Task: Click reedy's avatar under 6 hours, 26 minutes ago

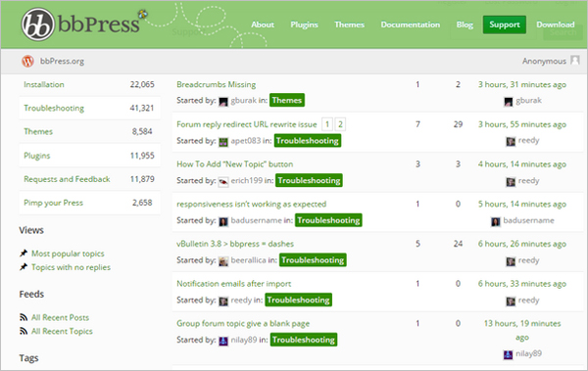Action: pyautogui.click(x=511, y=261)
